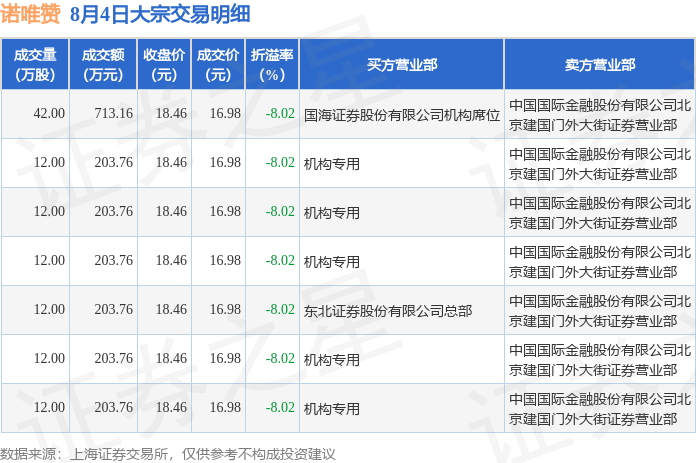Select the 收盘价(元) column header

pos(164,64)
